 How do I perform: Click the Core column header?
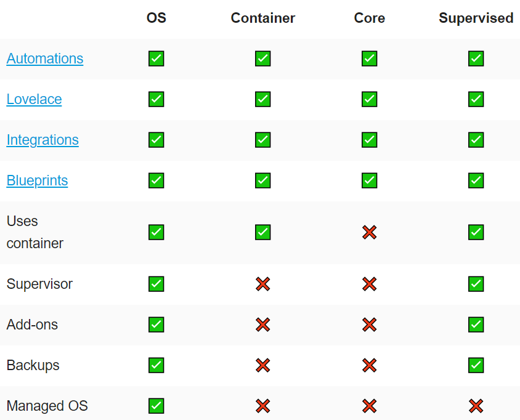point(370,18)
